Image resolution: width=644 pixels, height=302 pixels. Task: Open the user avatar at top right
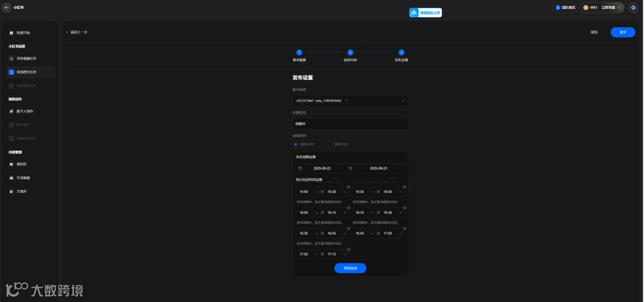(x=633, y=7)
